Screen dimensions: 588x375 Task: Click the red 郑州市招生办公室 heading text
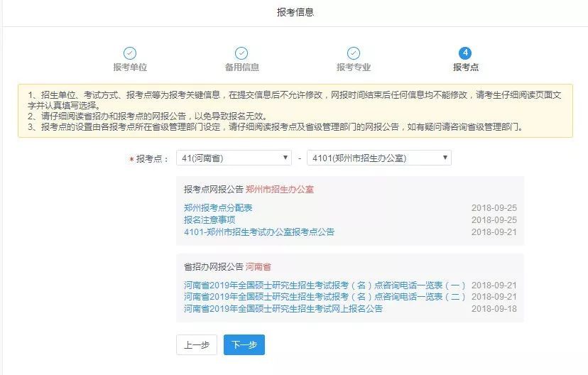click(x=279, y=190)
